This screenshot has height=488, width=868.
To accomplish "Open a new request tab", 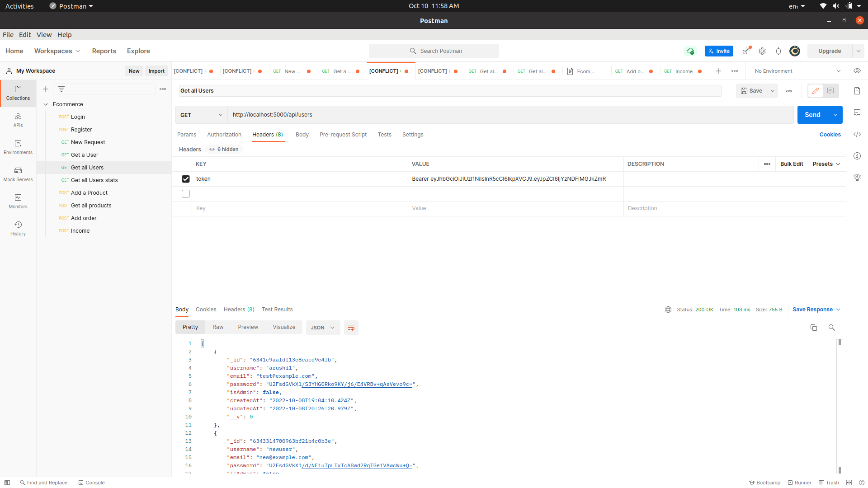I will pos(718,71).
